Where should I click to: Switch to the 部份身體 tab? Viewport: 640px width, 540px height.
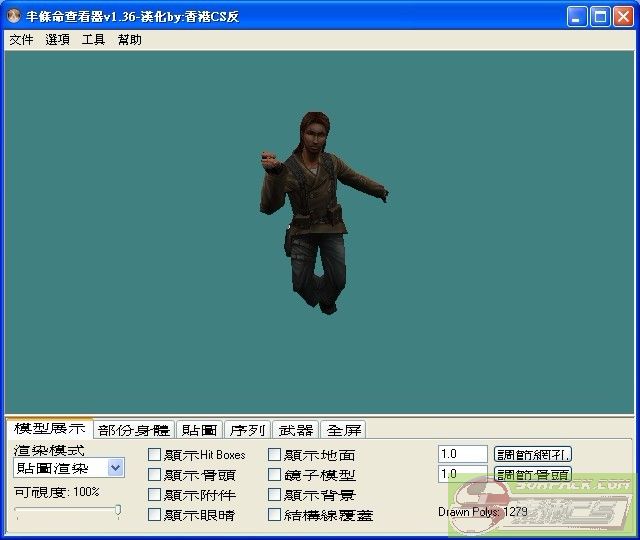134,430
